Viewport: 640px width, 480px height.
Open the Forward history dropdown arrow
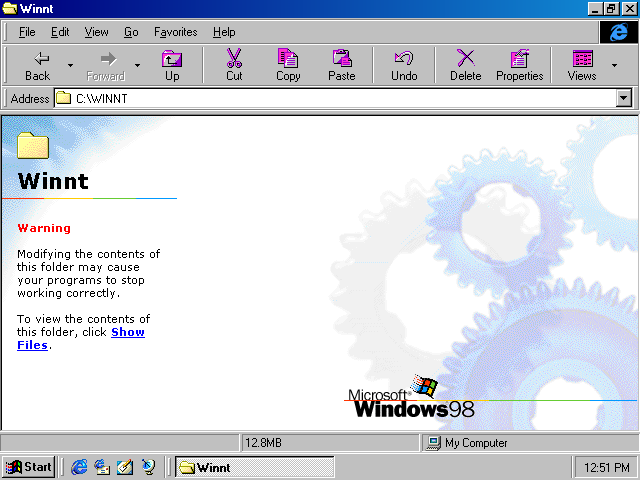[138, 65]
